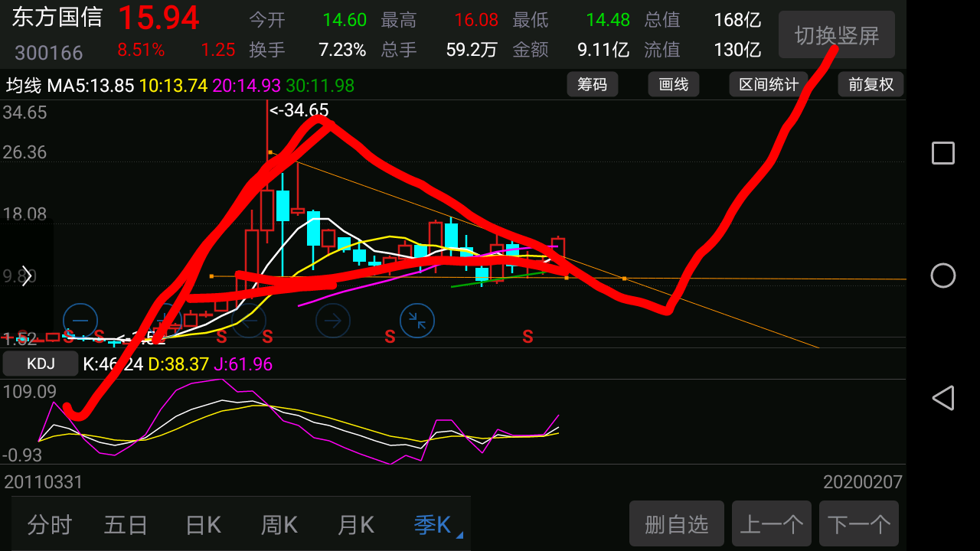Tap 删自选 to remove from watchlist
Viewport: 980px width, 551px height.
click(x=677, y=524)
